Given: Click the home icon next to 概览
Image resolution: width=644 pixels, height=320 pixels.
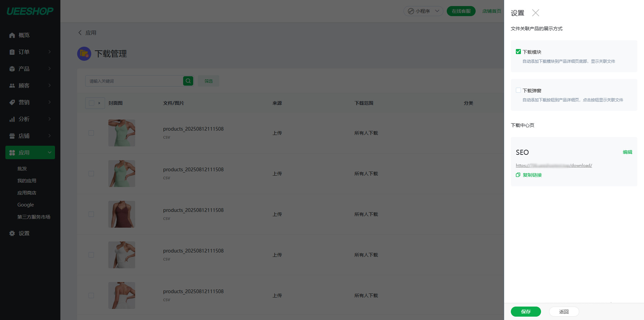Looking at the screenshot, I should [12, 35].
